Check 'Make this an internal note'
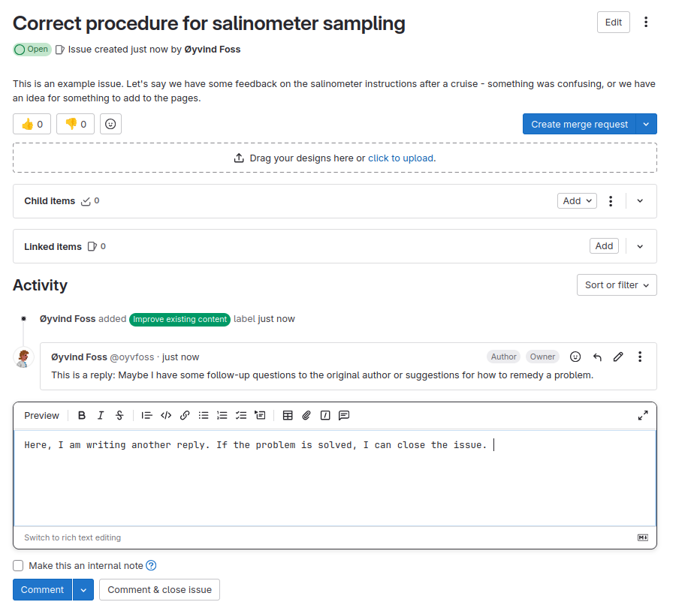Screen dimensions: 700x605 18,566
